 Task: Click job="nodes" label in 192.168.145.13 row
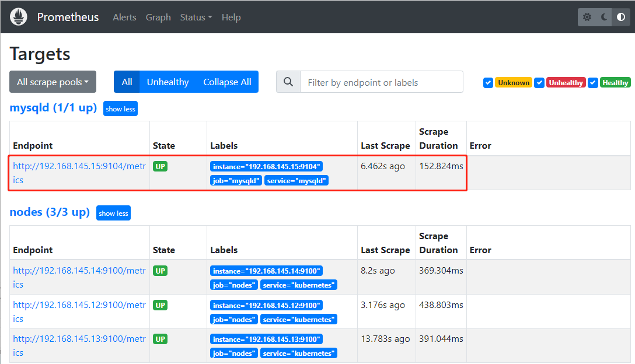tap(233, 353)
